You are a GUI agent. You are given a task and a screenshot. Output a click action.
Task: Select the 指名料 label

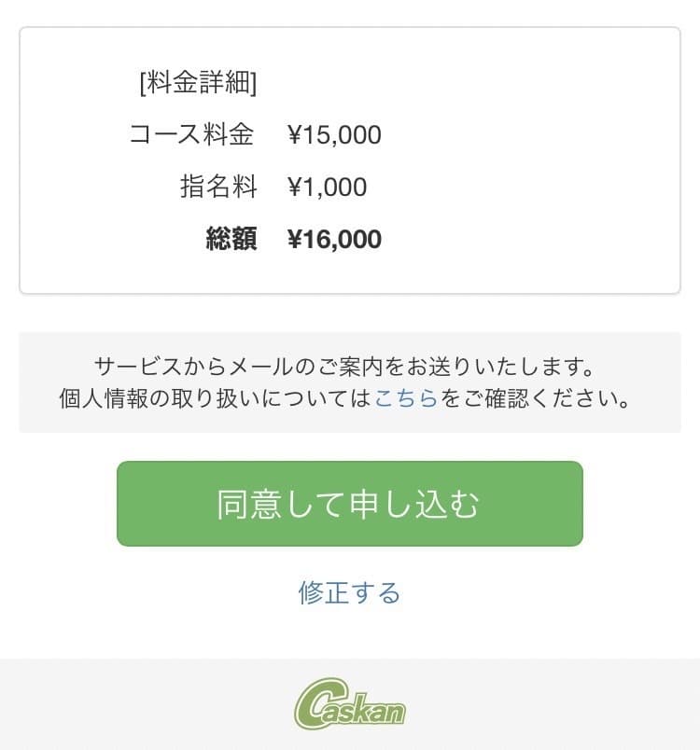click(218, 187)
